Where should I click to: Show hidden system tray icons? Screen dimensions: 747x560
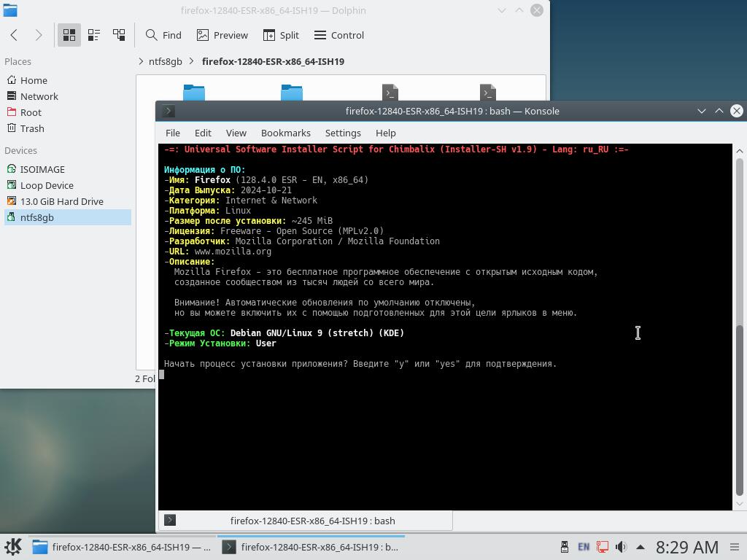coord(640,547)
